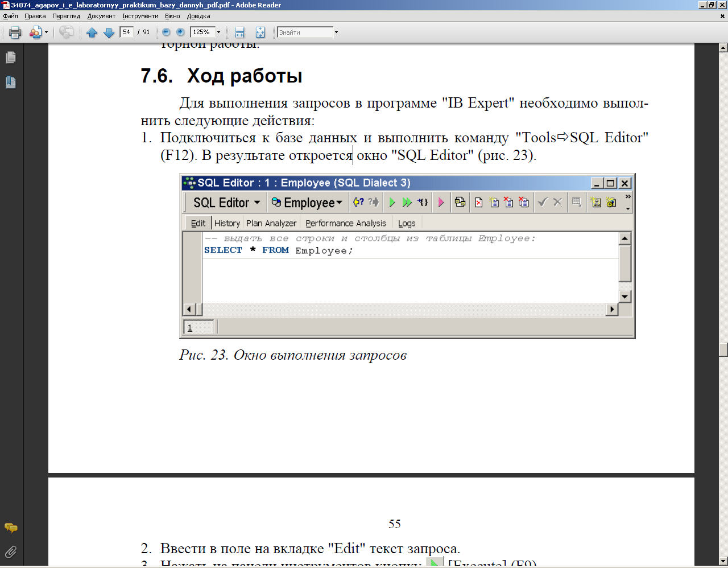The image size is (728, 568).
Task: Open the Інструменти menu
Action: point(140,17)
